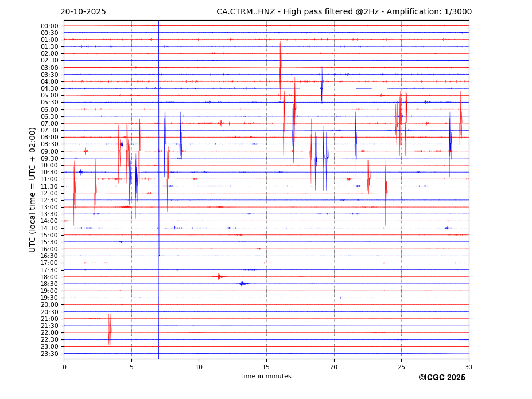Click the 12:00 time label

pos(49,193)
